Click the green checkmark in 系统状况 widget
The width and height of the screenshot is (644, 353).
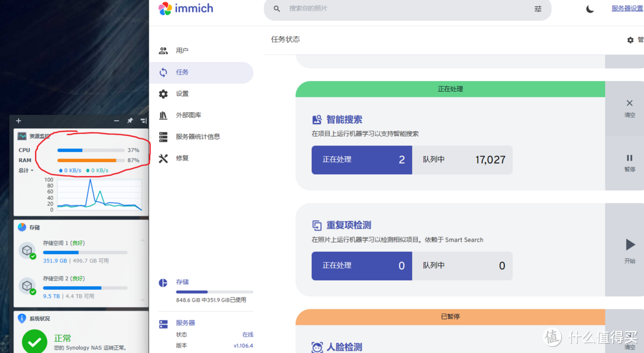pos(34,340)
